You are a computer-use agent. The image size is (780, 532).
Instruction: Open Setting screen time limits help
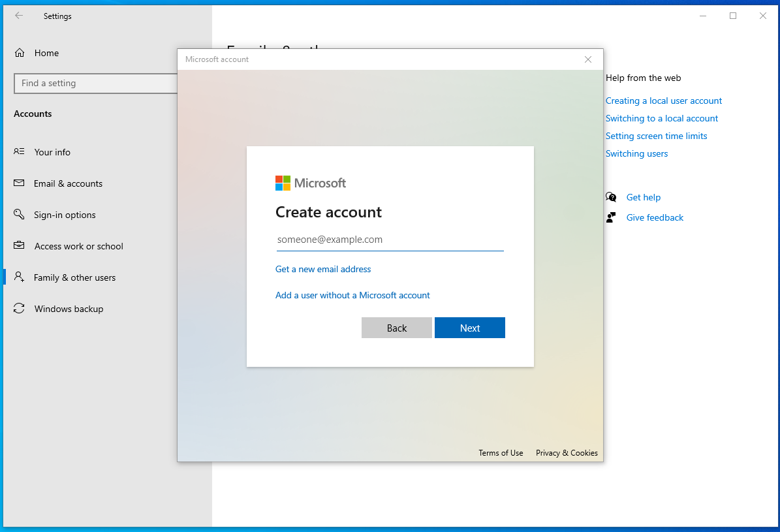click(656, 136)
